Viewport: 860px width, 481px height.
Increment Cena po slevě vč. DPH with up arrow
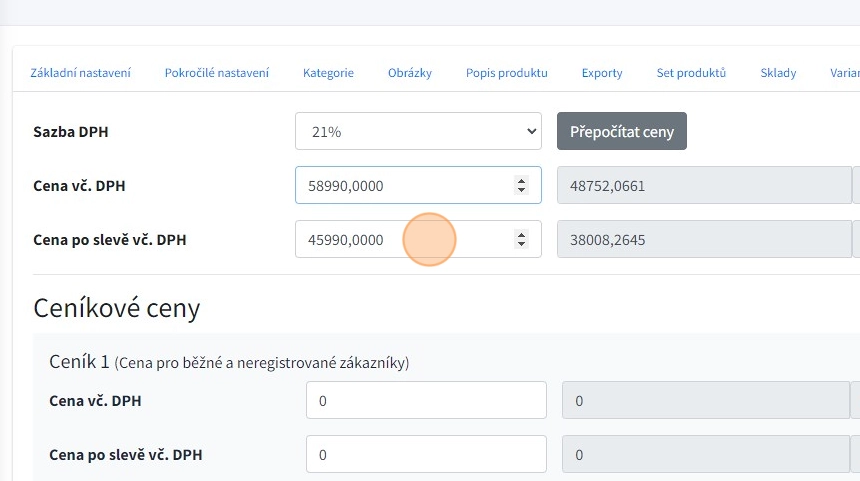click(521, 235)
